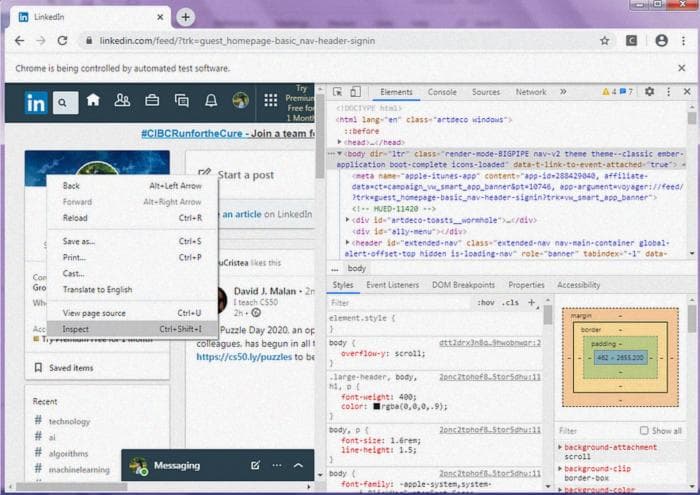
Task: Switch to the Network tab
Action: 531,92
